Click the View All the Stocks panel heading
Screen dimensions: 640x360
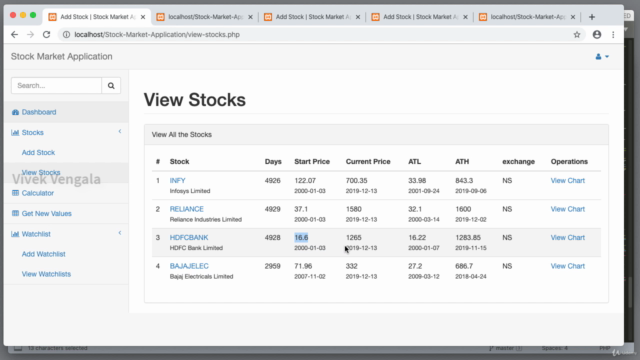pos(182,135)
